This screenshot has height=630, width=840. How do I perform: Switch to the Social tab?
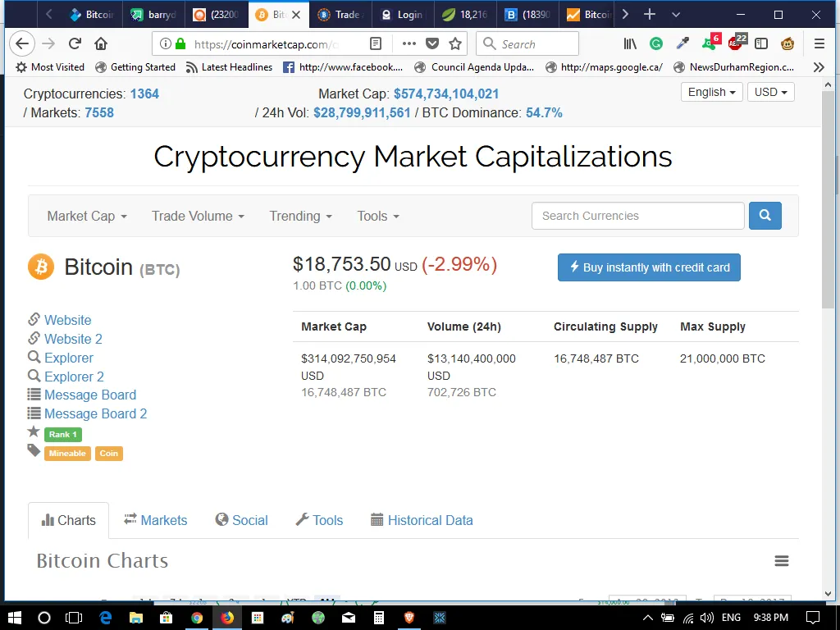(x=242, y=520)
